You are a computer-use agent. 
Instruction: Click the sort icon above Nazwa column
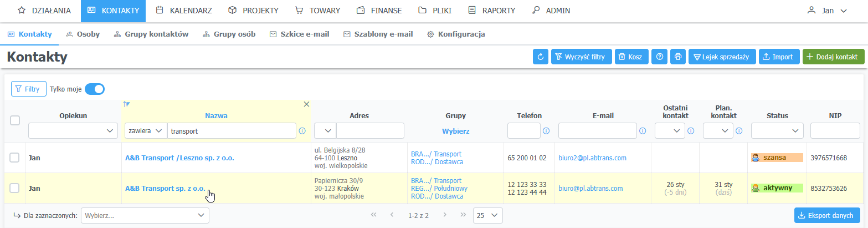[x=127, y=104]
